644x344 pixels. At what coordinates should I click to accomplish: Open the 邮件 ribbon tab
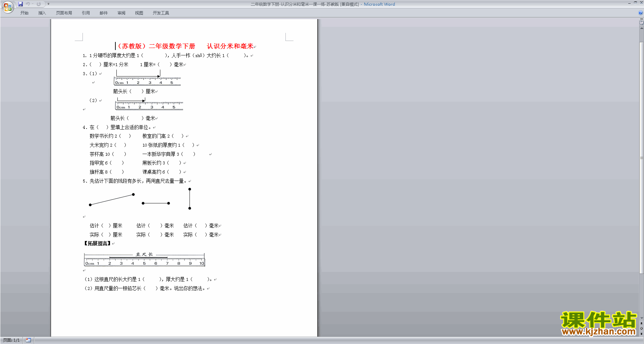point(104,13)
